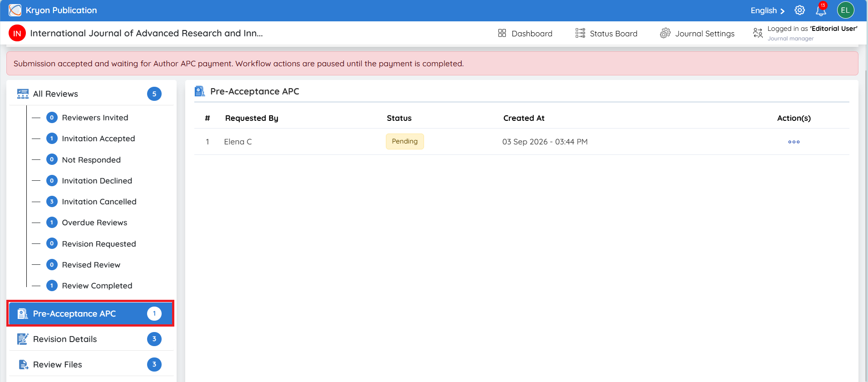Show Review Completed items
The width and height of the screenshot is (868, 382).
(x=97, y=286)
